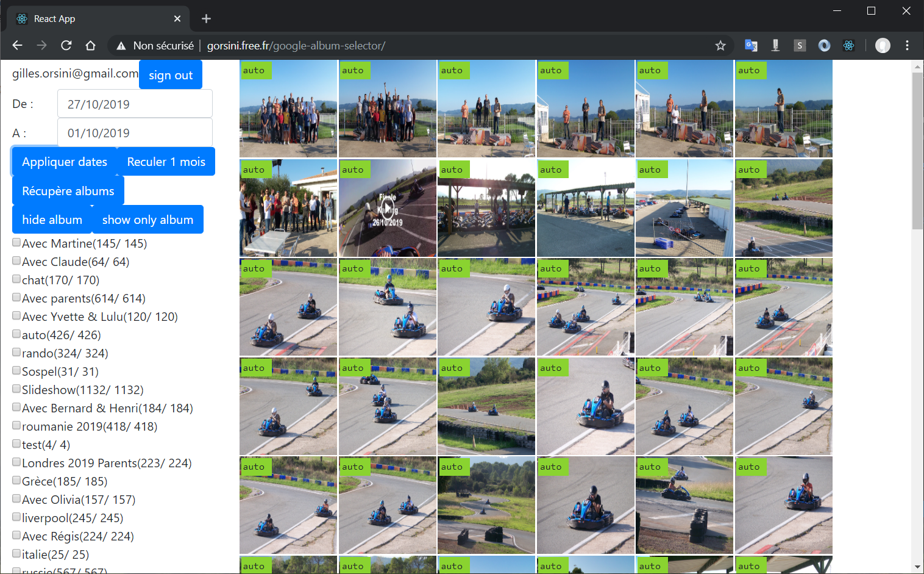Check the Avec Olivia album checkbox
Image resolution: width=924 pixels, height=574 pixels.
tap(16, 498)
